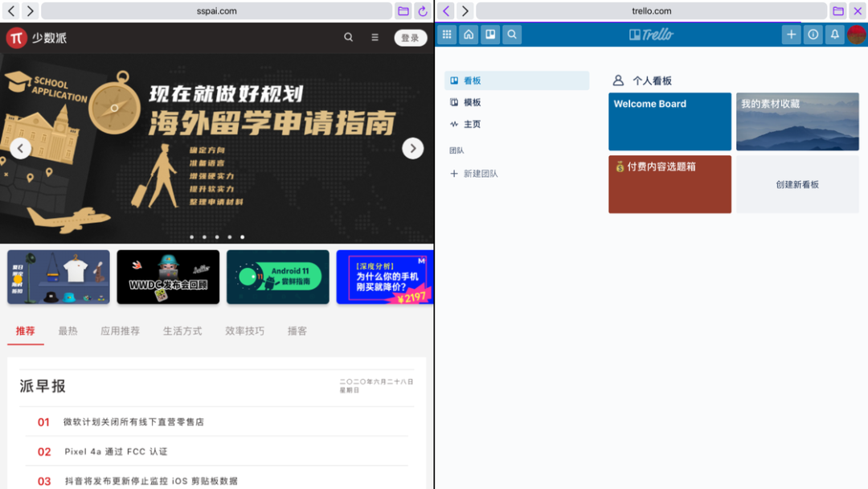Click the 登录 login button

[x=410, y=38]
